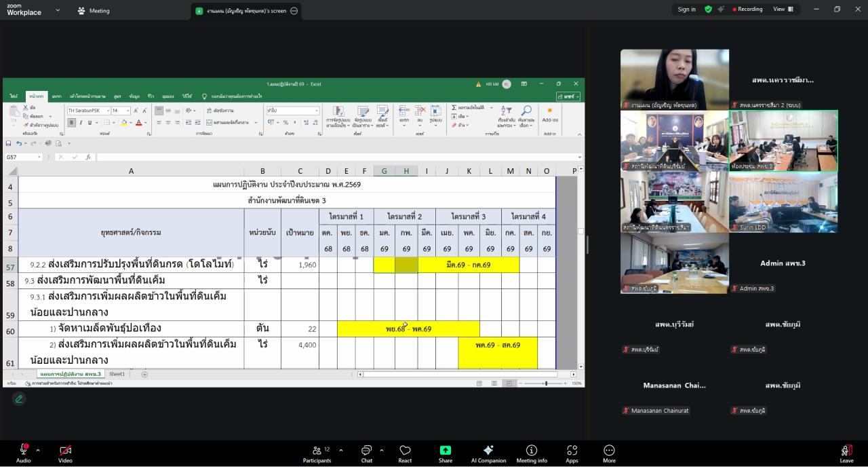Click the annotation pencil icon
Image resolution: width=868 pixels, height=467 pixels.
[x=19, y=399]
